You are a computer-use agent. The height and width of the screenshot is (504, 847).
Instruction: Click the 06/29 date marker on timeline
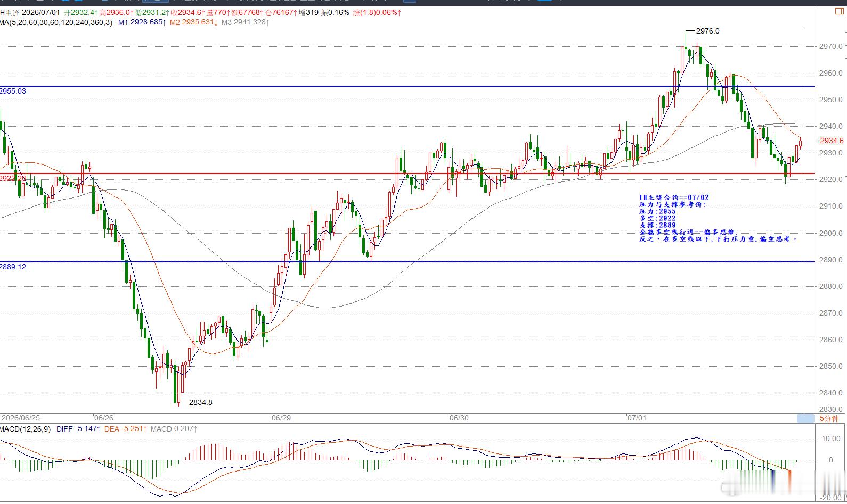(281, 418)
